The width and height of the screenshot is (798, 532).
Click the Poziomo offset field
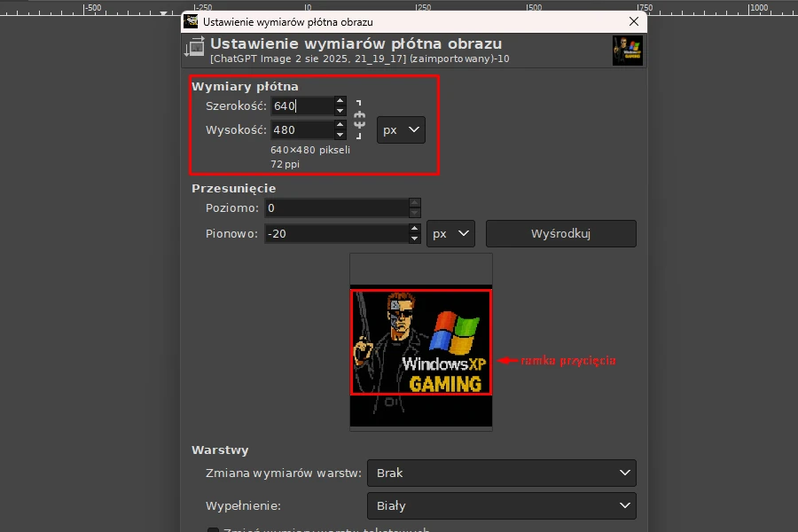pos(337,207)
